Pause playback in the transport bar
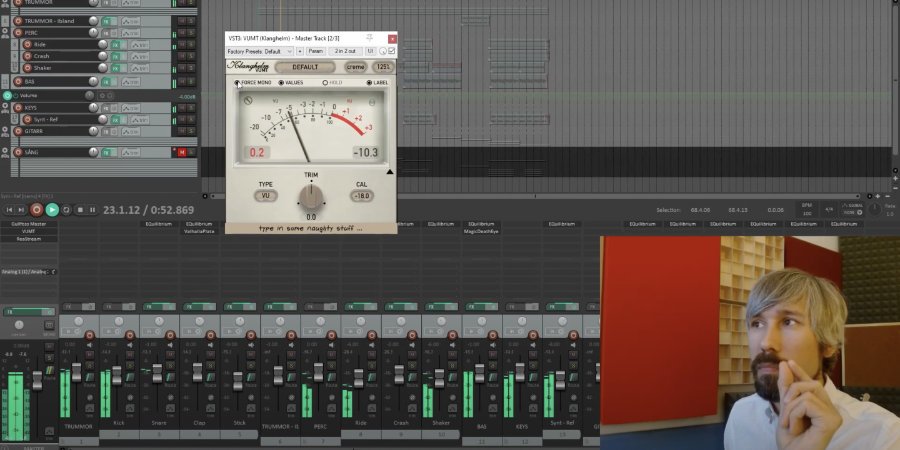Screen dimensions: 900x450 92,210
